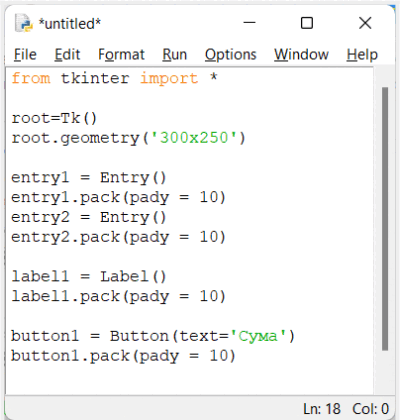Open the Format menu
This screenshot has height=420, width=404.
coord(121,55)
